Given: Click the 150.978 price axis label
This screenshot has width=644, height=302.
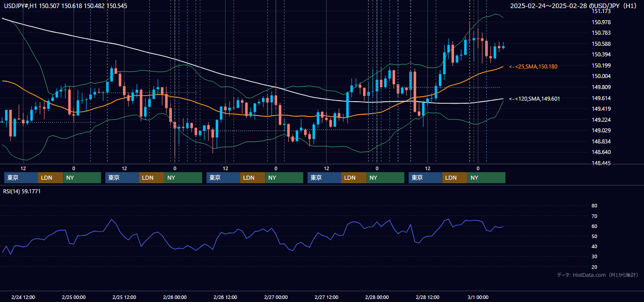Looking at the screenshot, I should [x=601, y=22].
